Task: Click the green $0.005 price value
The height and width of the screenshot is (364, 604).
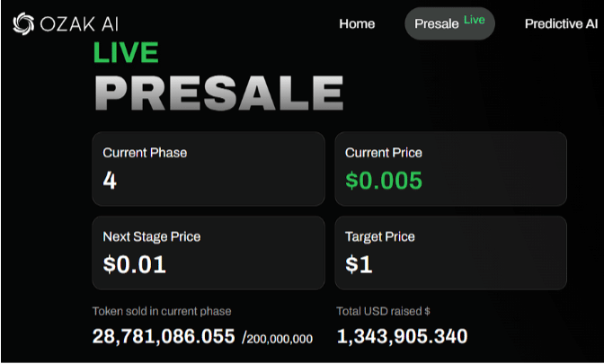Action: [384, 181]
